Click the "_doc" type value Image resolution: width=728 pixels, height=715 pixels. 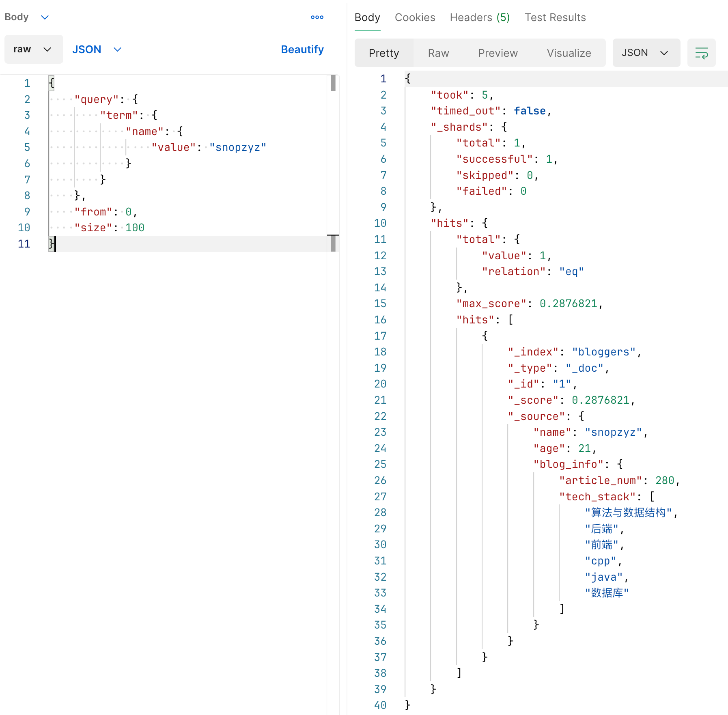[584, 368]
